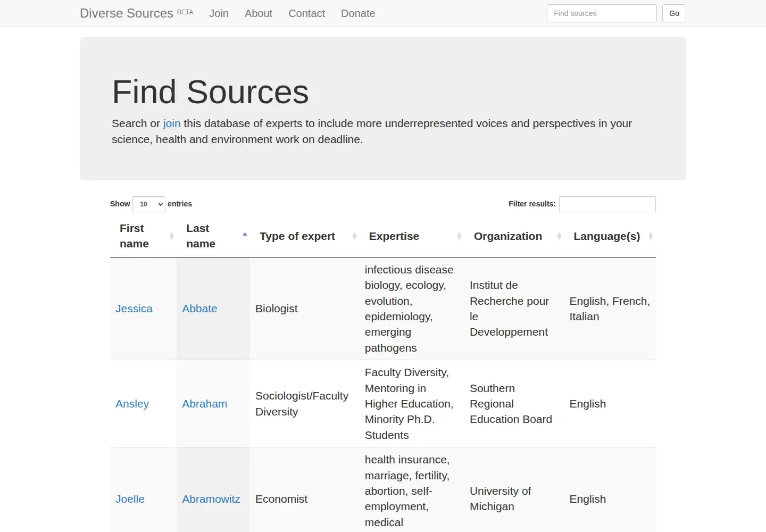Viewport: 766px width, 532px height.
Task: Select the 'Biologist' type cell
Action: pos(305,309)
